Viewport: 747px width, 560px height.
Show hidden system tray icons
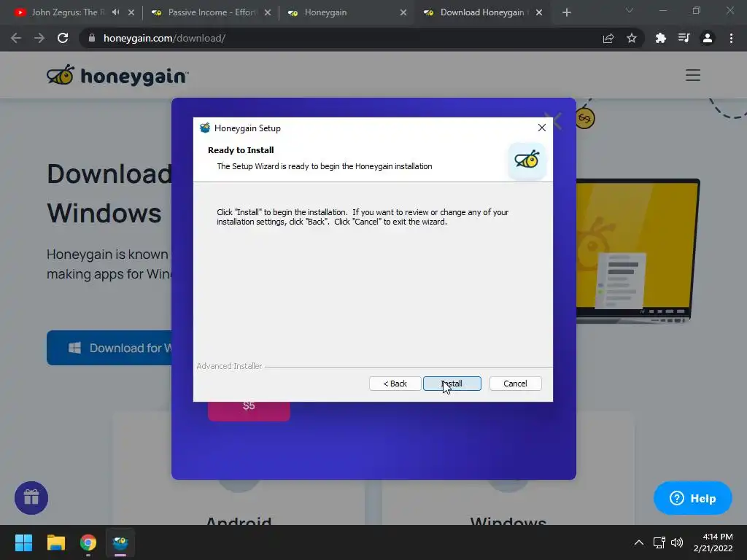pyautogui.click(x=639, y=542)
